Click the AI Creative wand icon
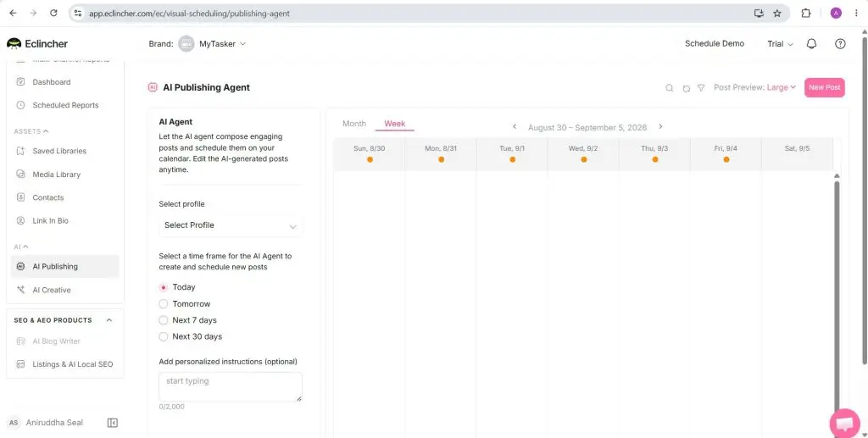The width and height of the screenshot is (868, 438). pyautogui.click(x=20, y=290)
